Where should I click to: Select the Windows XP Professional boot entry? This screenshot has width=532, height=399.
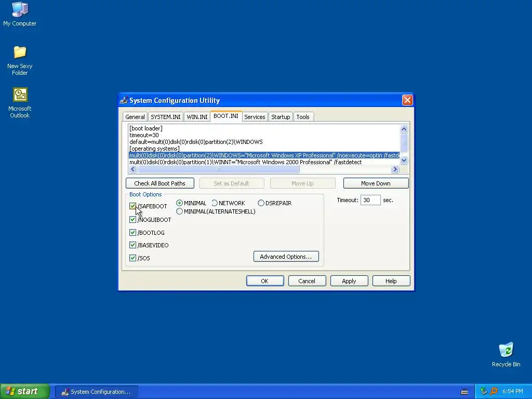pyautogui.click(x=264, y=155)
